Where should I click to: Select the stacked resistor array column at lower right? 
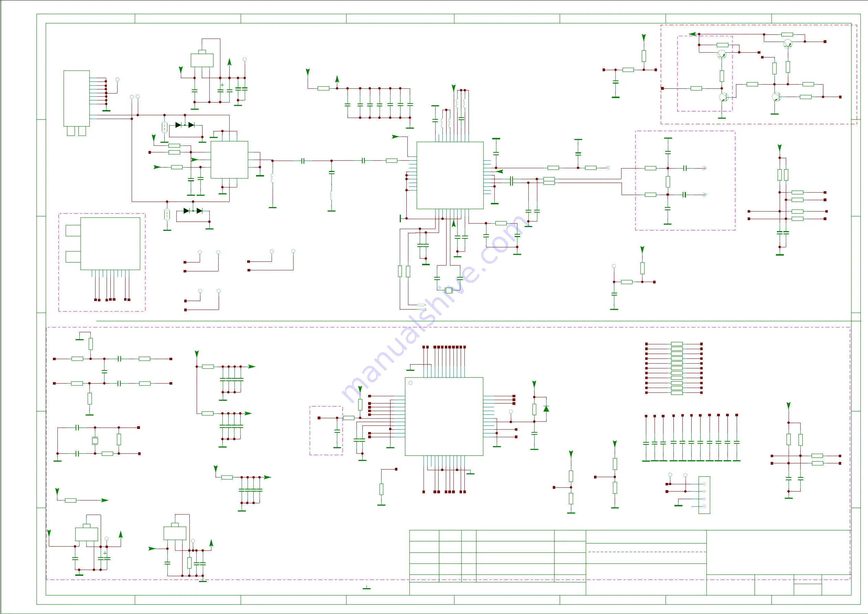(x=677, y=368)
